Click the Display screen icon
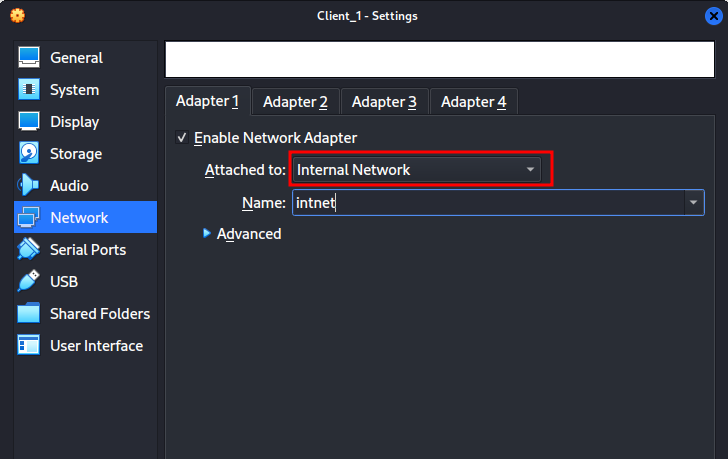 pos(29,122)
